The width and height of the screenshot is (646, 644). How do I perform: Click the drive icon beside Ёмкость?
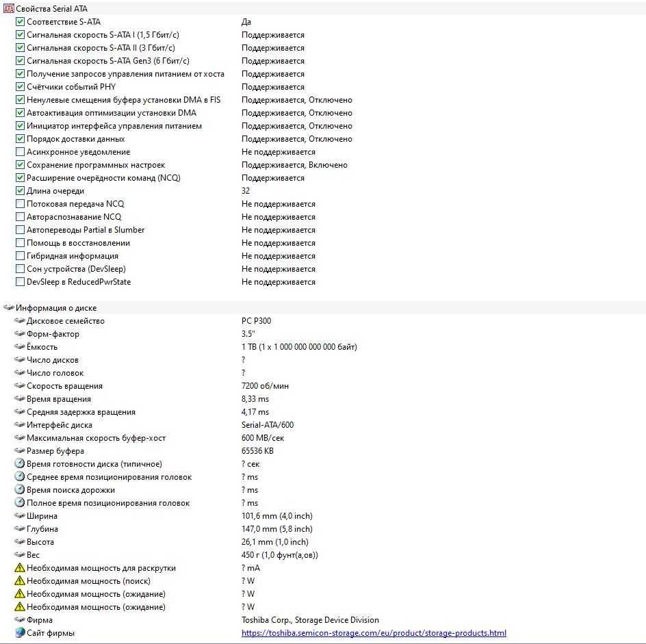click(19, 346)
